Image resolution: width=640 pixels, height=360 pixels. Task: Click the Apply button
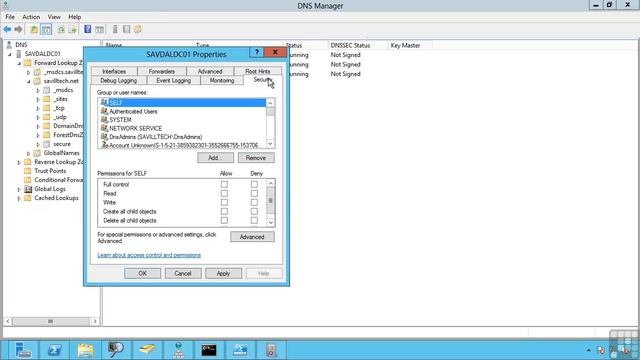pyautogui.click(x=223, y=273)
